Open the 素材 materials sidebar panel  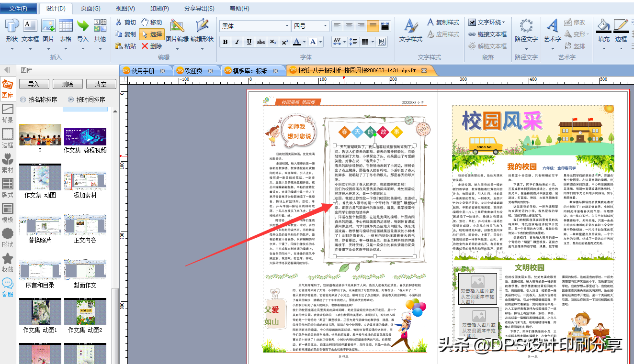8,164
